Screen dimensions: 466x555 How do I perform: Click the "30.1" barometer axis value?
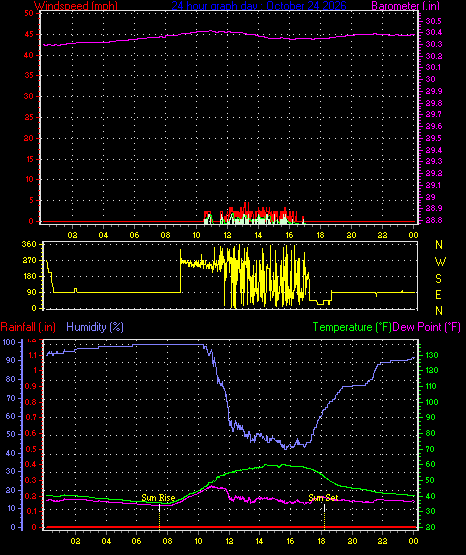click(x=433, y=67)
